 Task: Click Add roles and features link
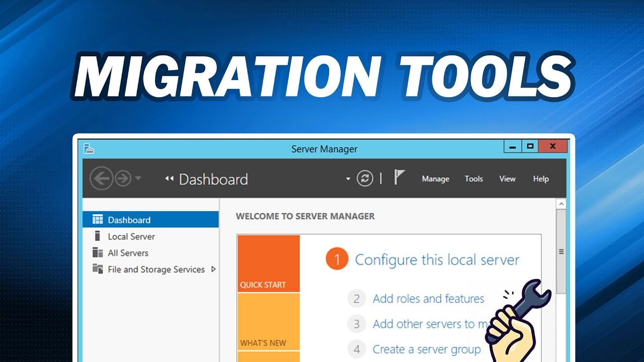click(428, 299)
